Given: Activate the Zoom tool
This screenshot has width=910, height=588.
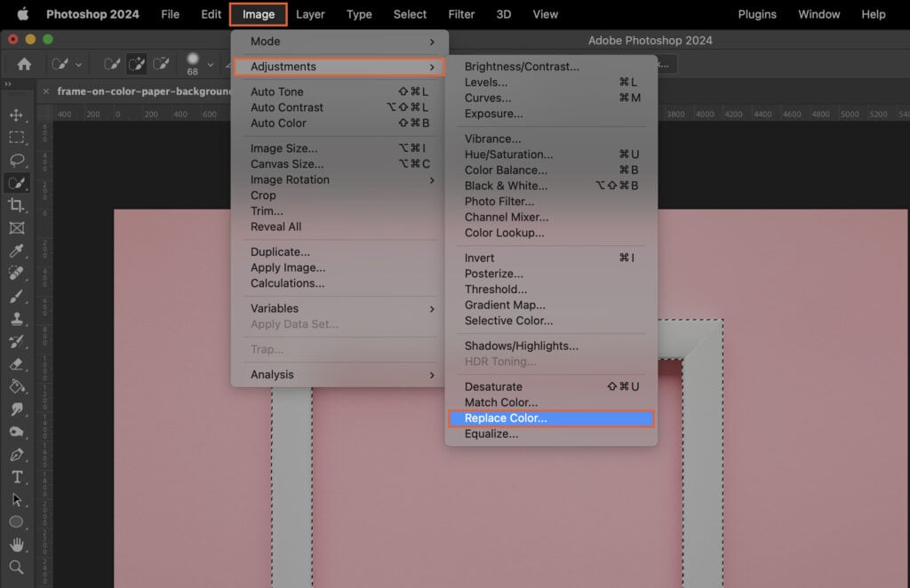Looking at the screenshot, I should click(x=18, y=568).
